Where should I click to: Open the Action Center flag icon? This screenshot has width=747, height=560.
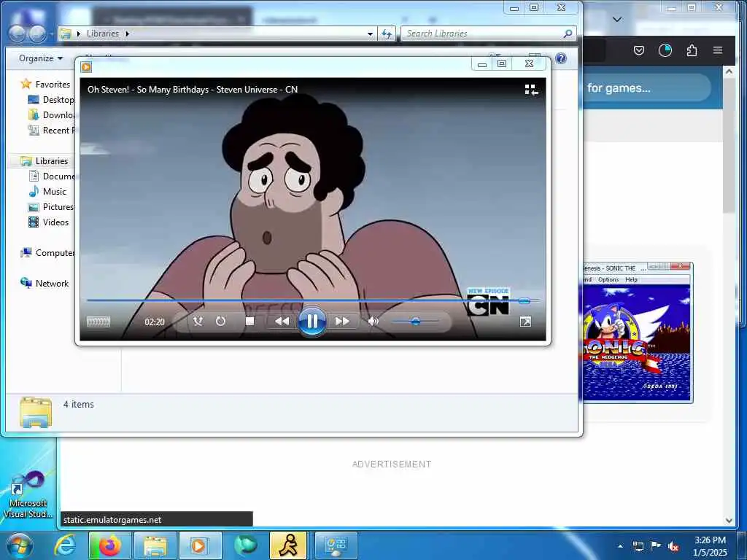(x=656, y=546)
